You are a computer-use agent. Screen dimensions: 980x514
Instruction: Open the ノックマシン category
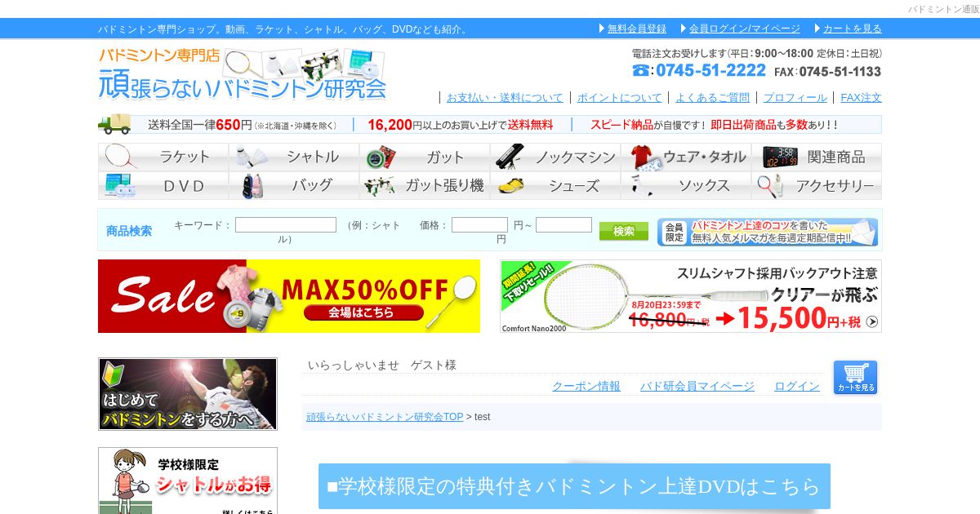click(x=555, y=157)
